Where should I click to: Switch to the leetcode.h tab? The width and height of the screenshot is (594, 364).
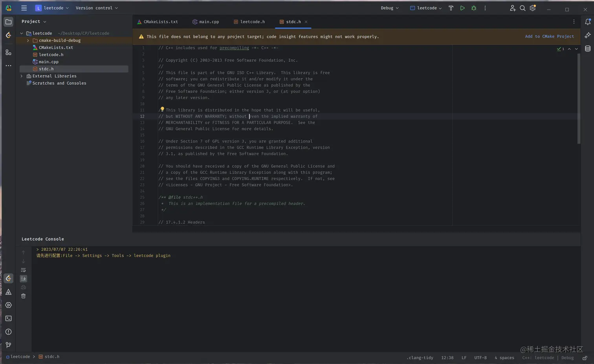249,22
